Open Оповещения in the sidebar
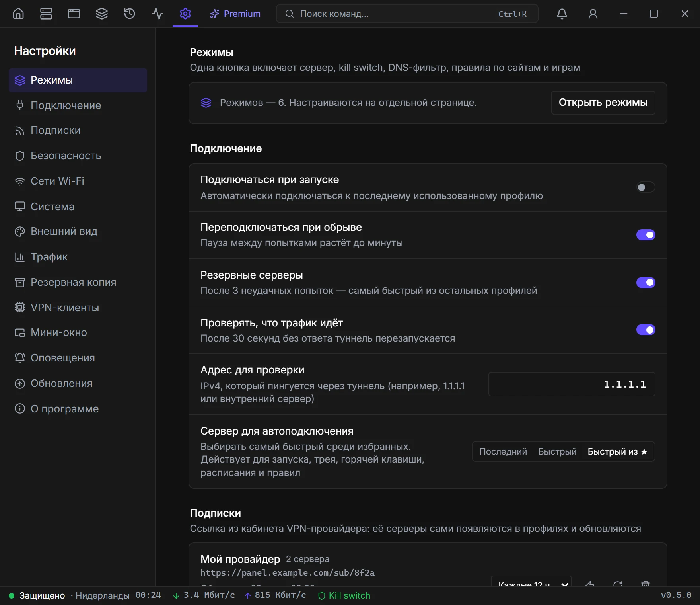 tap(78, 358)
